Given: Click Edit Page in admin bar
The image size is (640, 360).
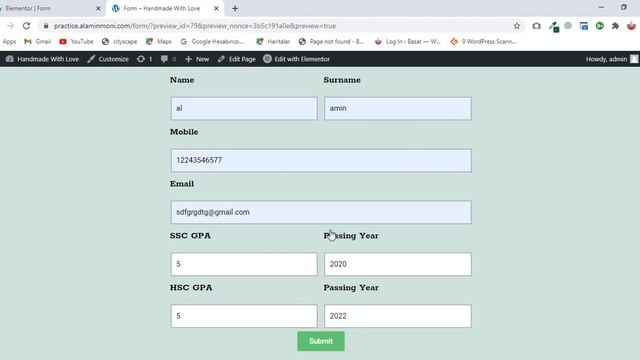Looking at the screenshot, I should [x=237, y=59].
